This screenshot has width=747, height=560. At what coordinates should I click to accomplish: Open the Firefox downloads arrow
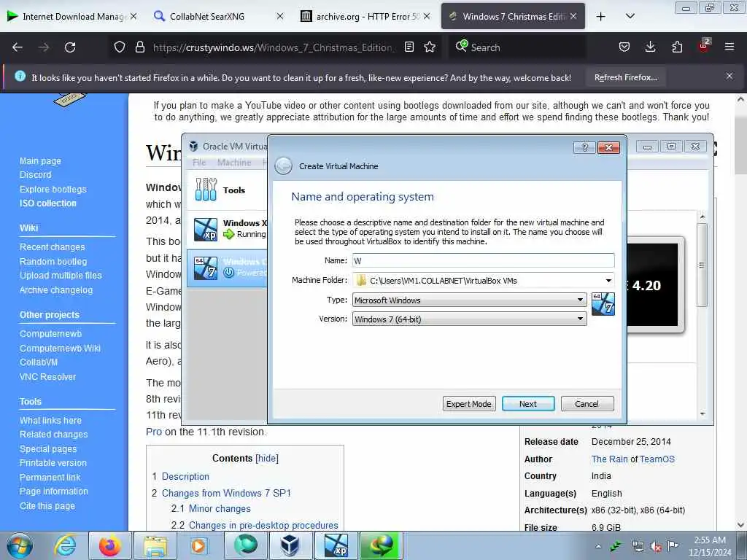click(650, 47)
